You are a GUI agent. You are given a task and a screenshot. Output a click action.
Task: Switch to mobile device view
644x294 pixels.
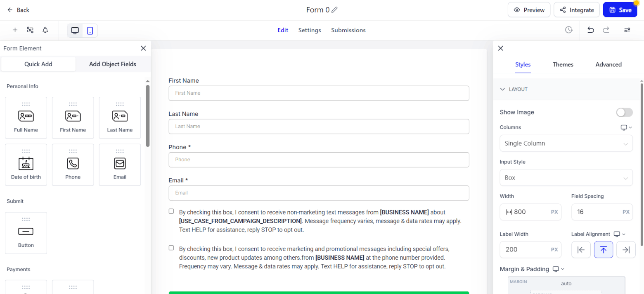[x=90, y=31]
